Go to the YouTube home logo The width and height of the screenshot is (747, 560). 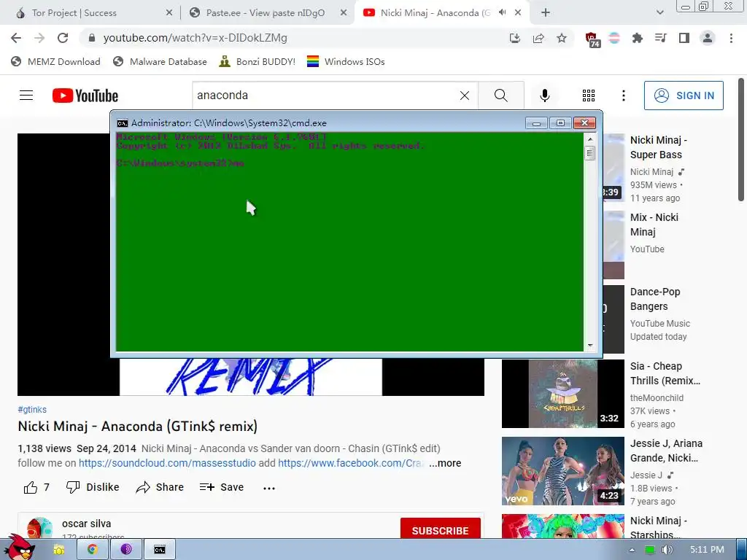[85, 96]
